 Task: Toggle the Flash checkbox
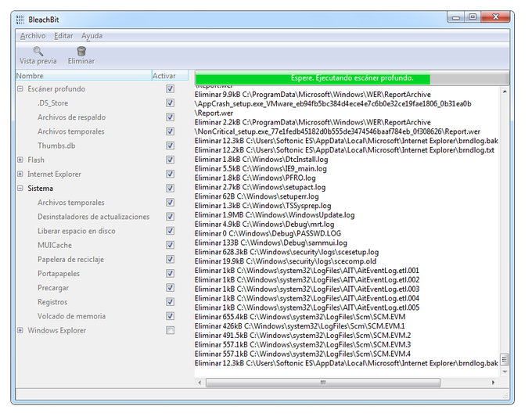click(171, 160)
